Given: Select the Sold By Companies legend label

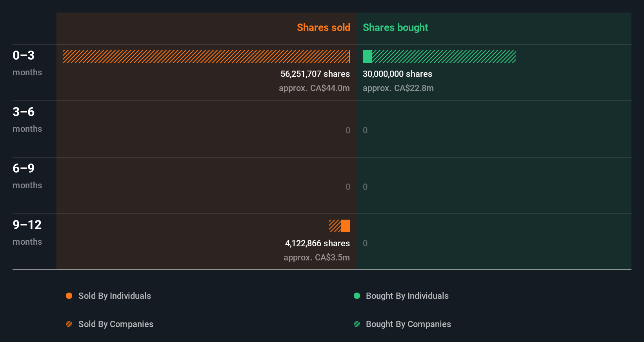Looking at the screenshot, I should coord(116,324).
